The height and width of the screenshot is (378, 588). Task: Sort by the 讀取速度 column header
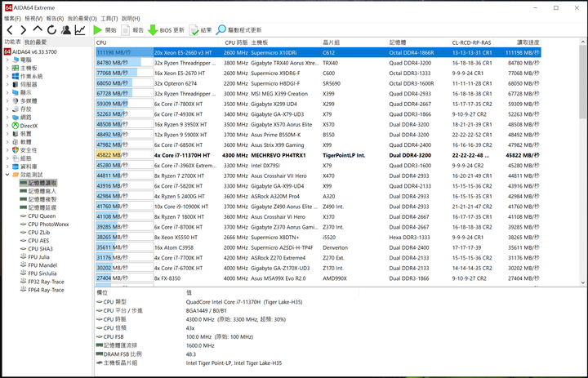coord(518,42)
